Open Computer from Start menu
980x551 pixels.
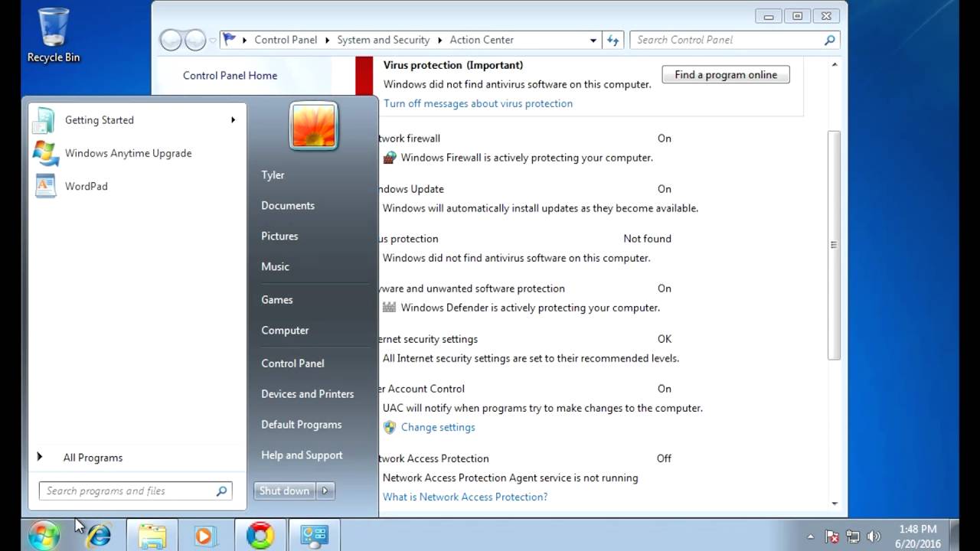pyautogui.click(x=285, y=331)
